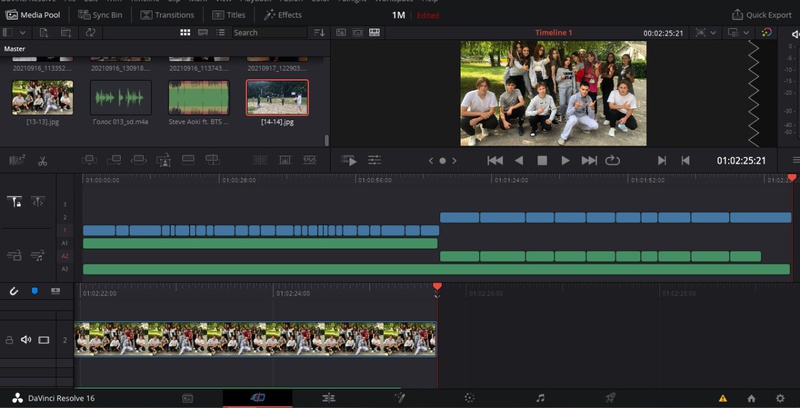The width and height of the screenshot is (800, 408).
Task: Click the Import Media Folder icon
Action: [66, 33]
